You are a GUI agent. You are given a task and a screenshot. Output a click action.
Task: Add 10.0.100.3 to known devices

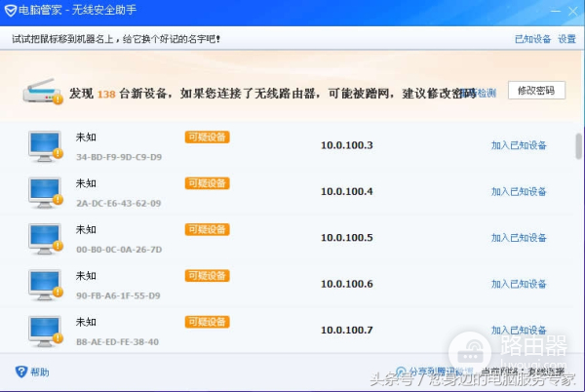click(519, 145)
